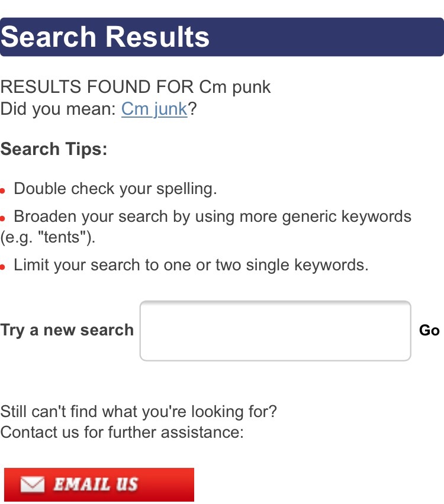Click the "Contact us for further assistance" text
The height and width of the screenshot is (504, 444).
(121, 432)
